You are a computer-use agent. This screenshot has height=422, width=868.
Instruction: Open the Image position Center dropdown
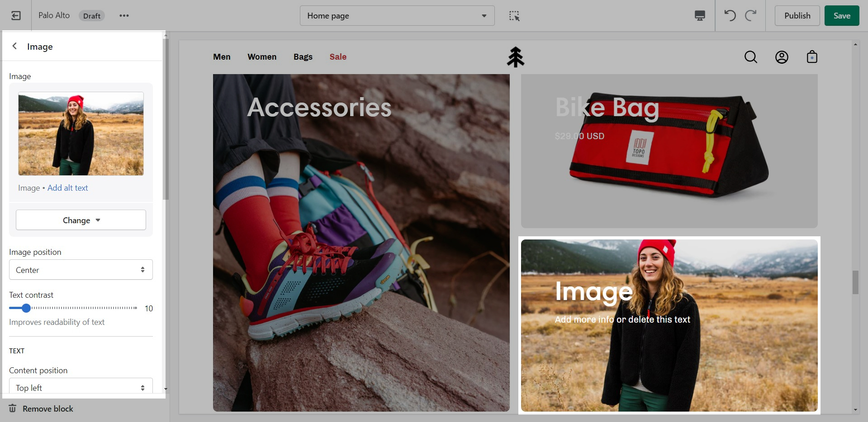tap(81, 270)
